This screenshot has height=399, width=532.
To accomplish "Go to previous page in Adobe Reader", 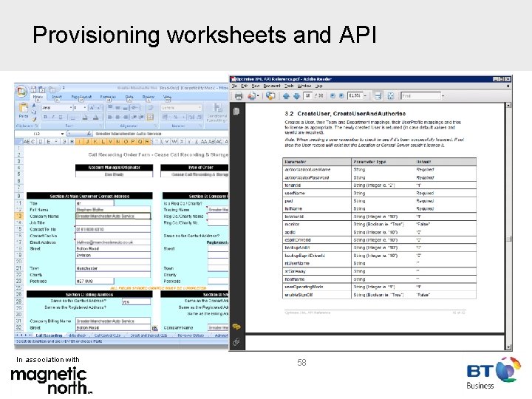I will [x=286, y=96].
